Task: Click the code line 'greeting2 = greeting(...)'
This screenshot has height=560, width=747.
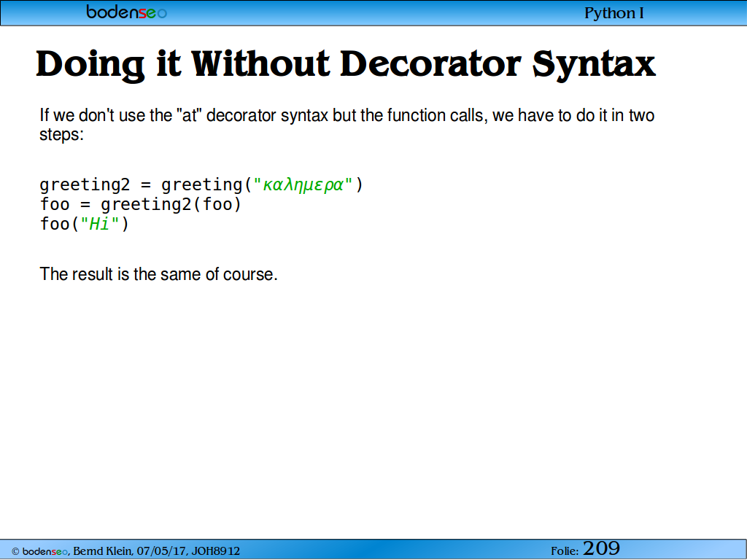Action: pos(201,184)
